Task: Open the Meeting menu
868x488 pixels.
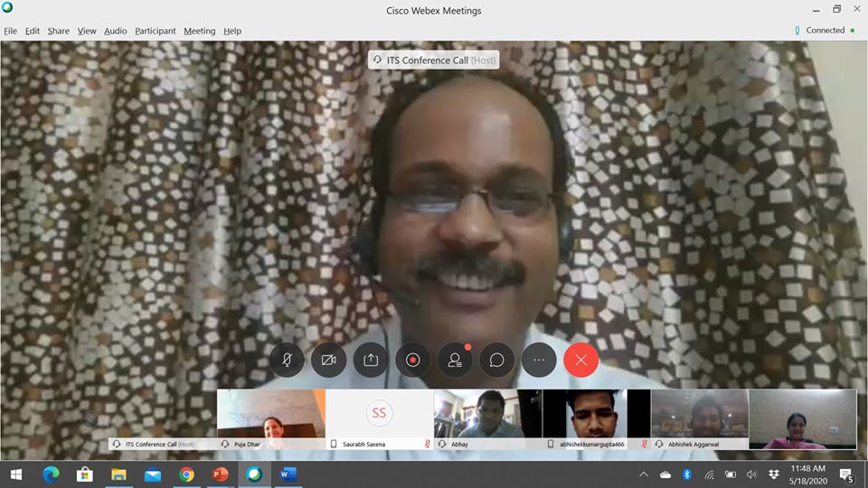Action: click(x=199, y=31)
